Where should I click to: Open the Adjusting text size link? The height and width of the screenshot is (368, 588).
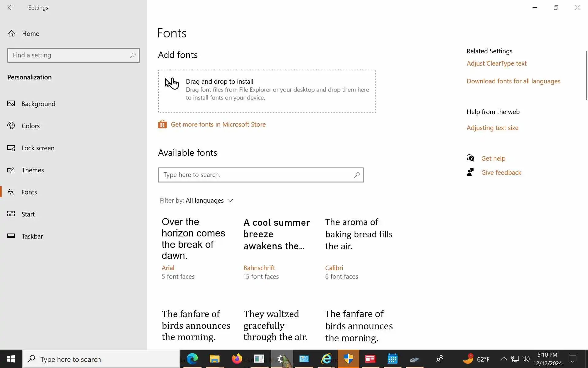click(492, 128)
